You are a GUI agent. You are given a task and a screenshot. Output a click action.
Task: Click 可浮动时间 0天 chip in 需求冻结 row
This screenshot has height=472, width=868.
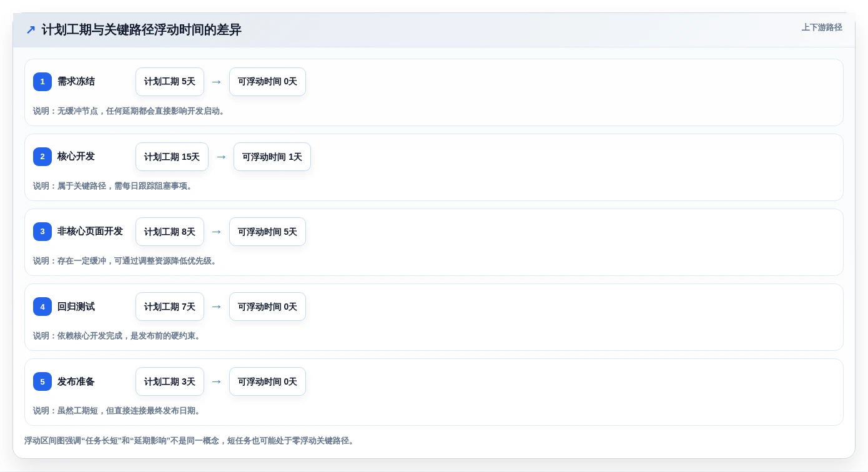(x=267, y=82)
